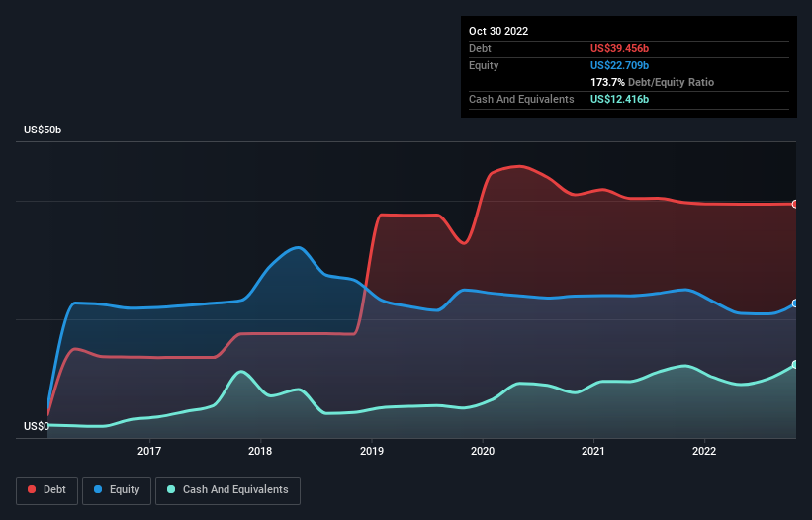Screen dimensions: 812x520
Task: Click the US$0 y-axis label
Action: pos(37,426)
